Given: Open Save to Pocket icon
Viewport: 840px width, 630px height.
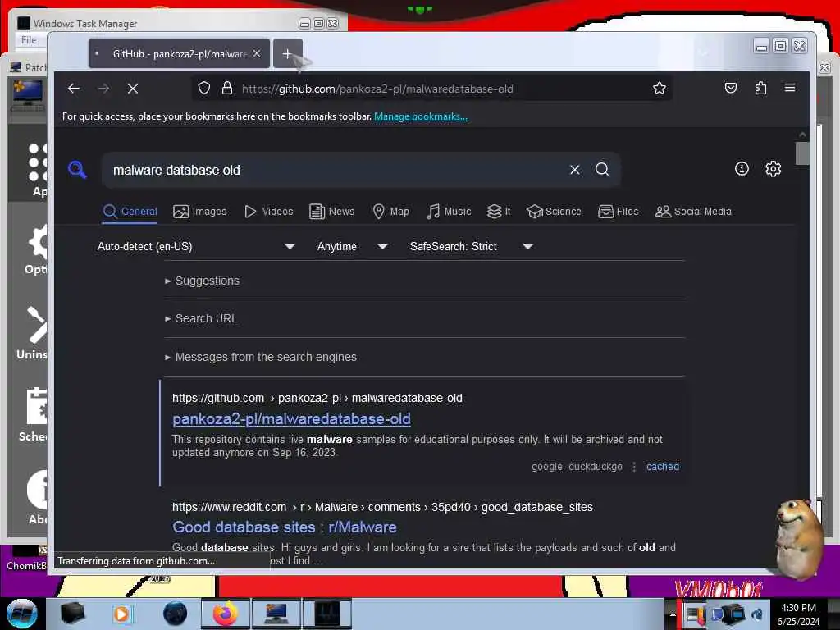Looking at the screenshot, I should pos(731,89).
